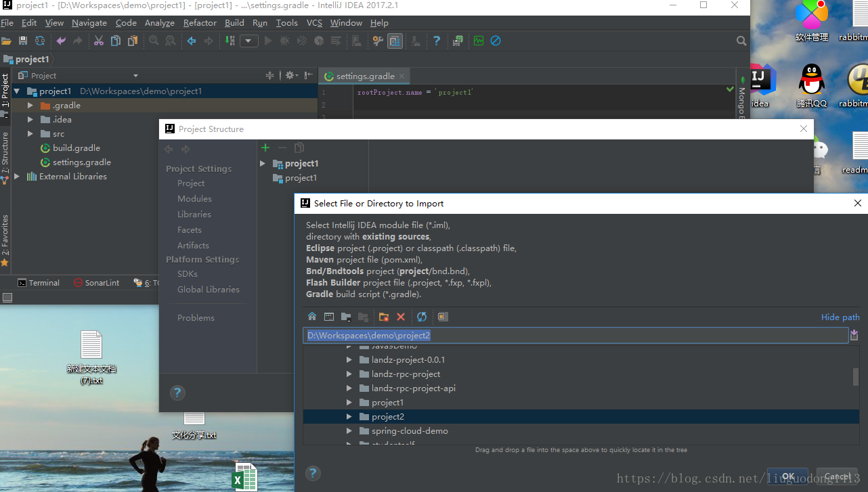
Task: Expand spring-cloud-demo folder in file chooser
Action: coord(349,431)
